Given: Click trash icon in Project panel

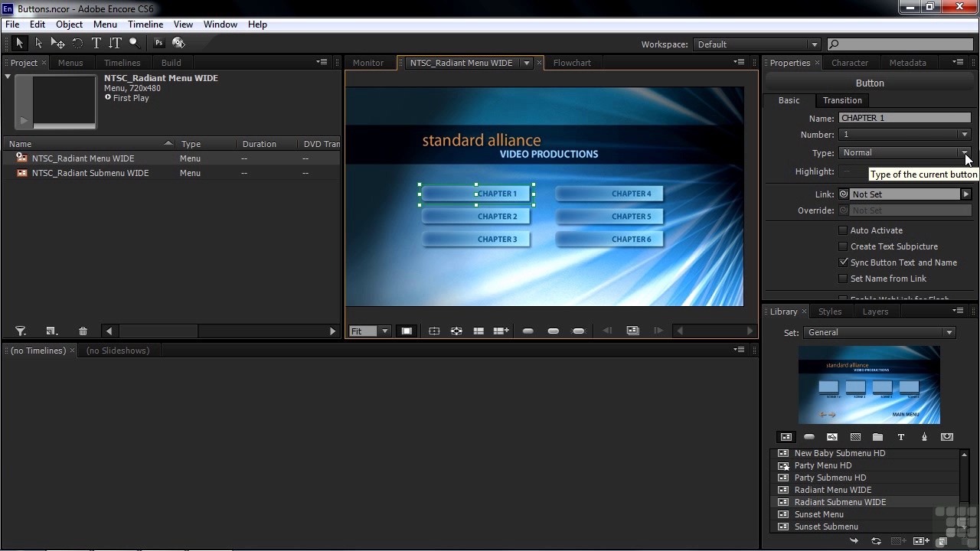Looking at the screenshot, I should coord(83,331).
